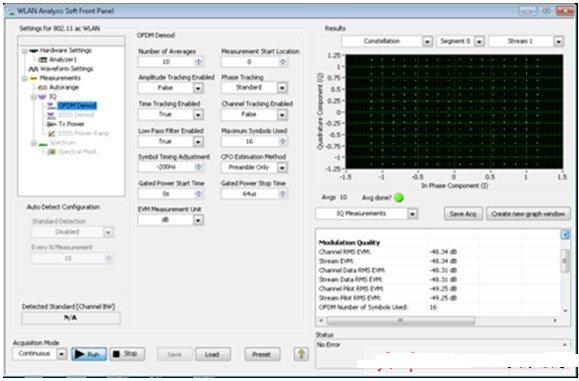Start acquisition with the Run button
Viewport: 579px width, 381px height.
(89, 354)
